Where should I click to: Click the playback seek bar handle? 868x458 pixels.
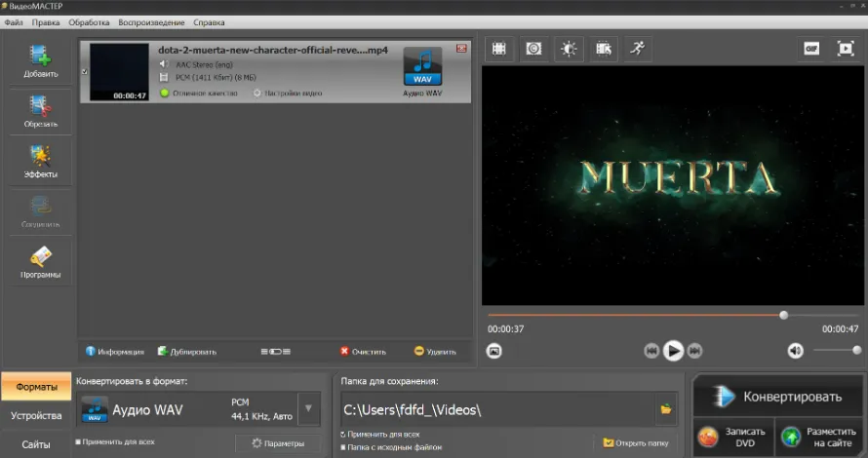coord(783,316)
